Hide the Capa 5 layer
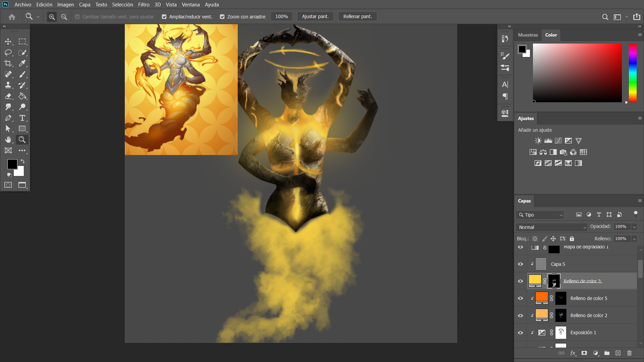The width and height of the screenshot is (644, 362). tap(521, 264)
